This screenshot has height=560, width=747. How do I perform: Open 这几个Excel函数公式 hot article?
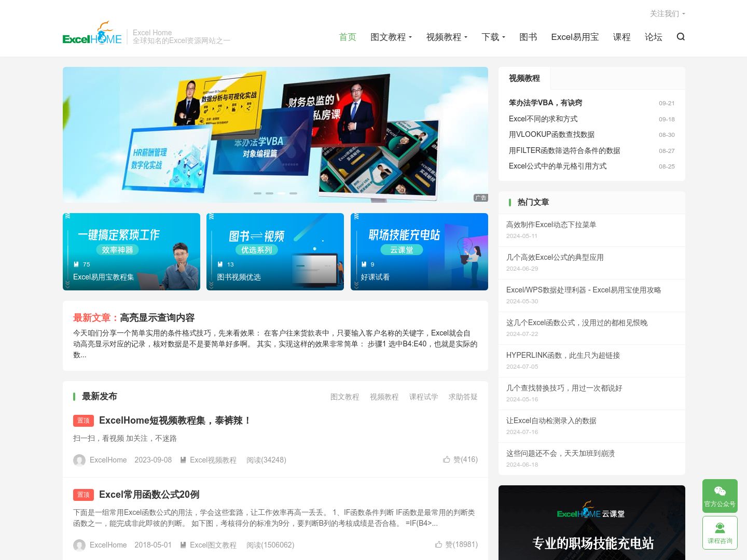(x=577, y=323)
